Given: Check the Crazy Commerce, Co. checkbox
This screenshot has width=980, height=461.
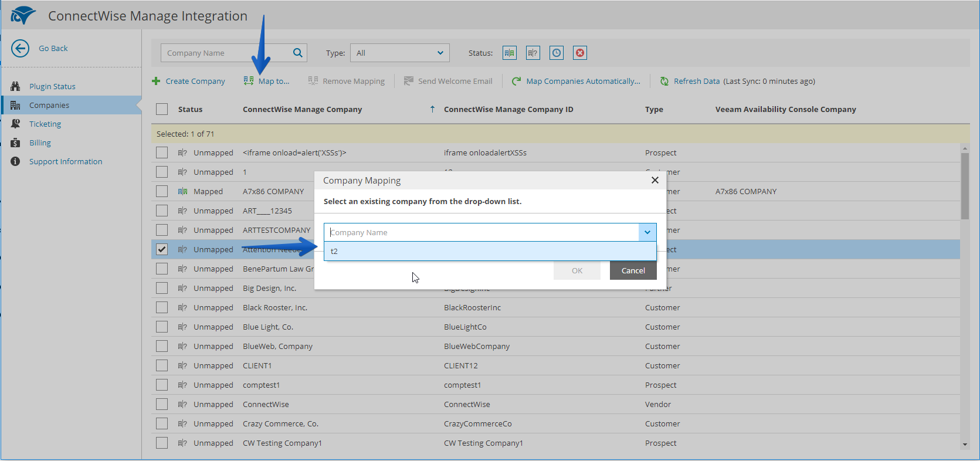Looking at the screenshot, I should [x=162, y=423].
